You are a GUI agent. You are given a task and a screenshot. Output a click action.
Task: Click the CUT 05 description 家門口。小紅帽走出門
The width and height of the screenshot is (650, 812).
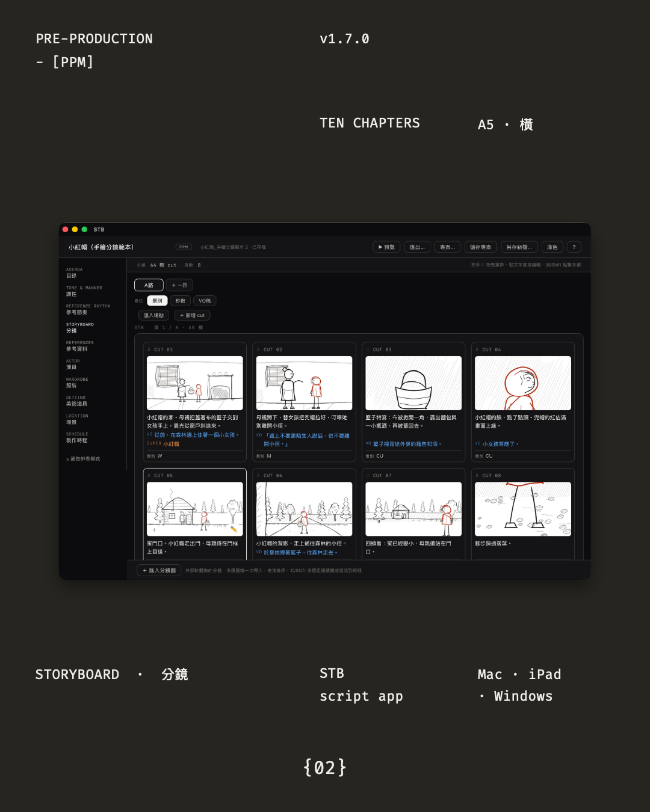[193, 547]
